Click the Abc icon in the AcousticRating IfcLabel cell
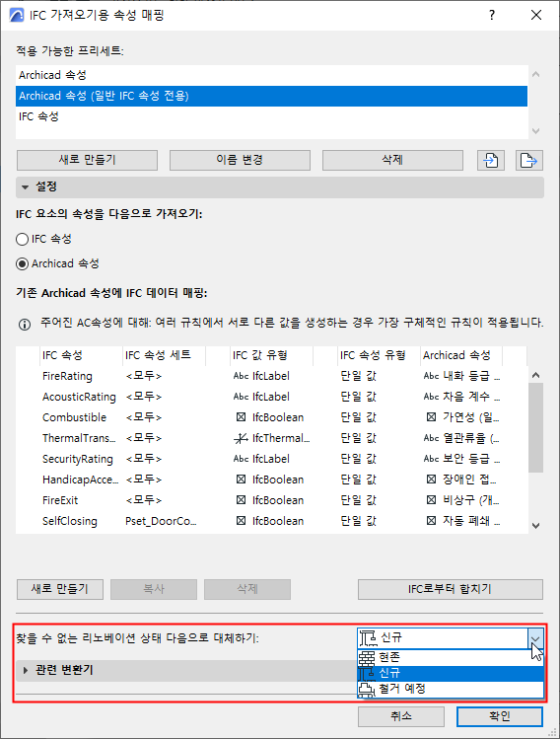The image size is (560, 739). point(241,397)
